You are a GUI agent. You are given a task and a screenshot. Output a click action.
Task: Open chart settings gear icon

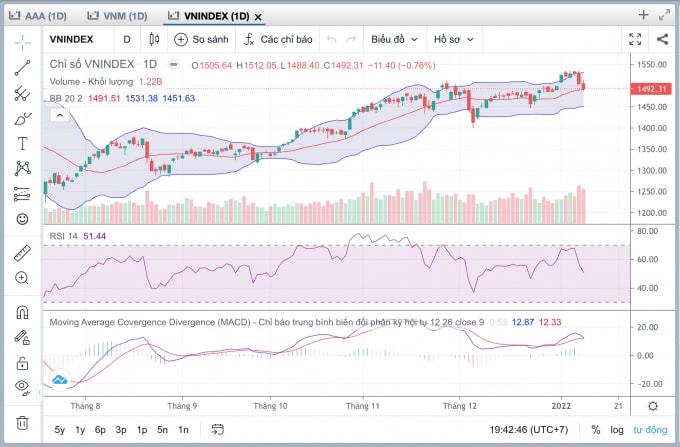pyautogui.click(x=653, y=406)
